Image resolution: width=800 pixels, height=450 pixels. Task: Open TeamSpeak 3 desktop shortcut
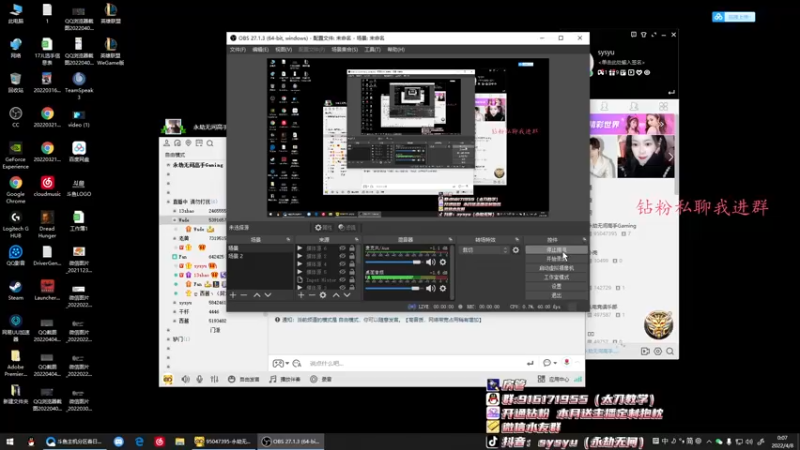pos(79,86)
